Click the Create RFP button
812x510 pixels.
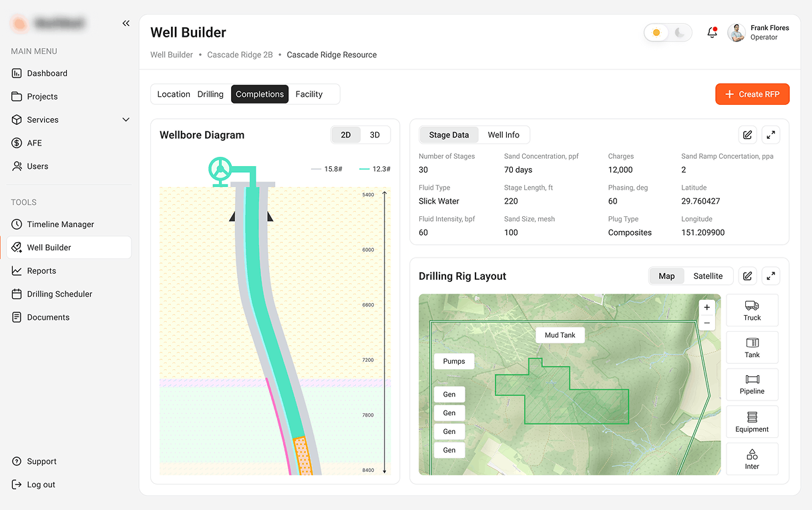(x=752, y=94)
